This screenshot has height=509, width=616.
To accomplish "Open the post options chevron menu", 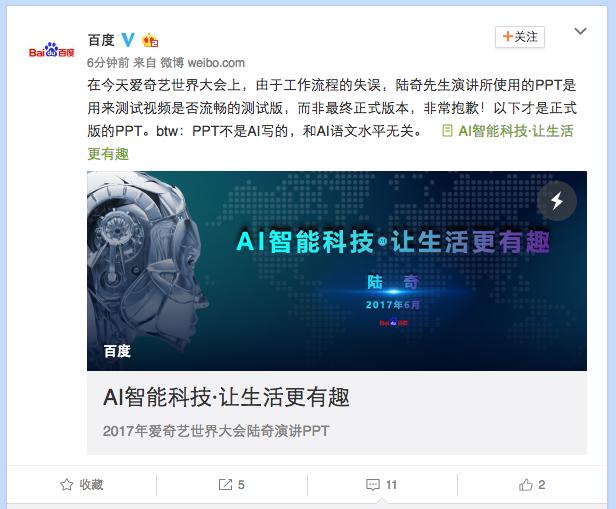I will 580,31.
